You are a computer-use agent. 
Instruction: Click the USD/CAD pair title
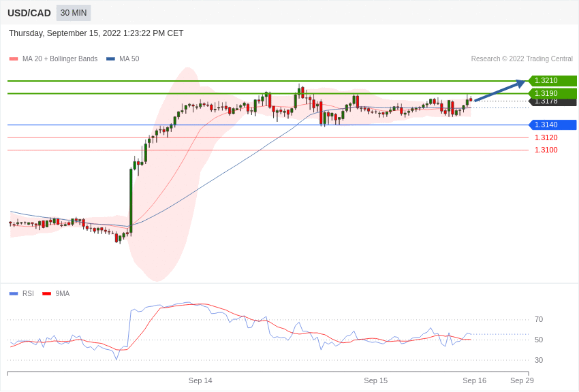click(29, 14)
